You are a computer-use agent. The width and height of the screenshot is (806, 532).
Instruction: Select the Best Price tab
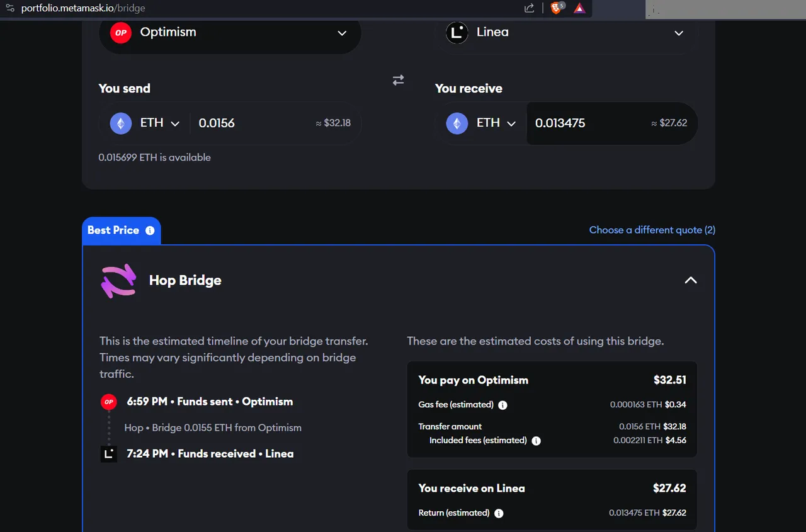click(x=121, y=230)
